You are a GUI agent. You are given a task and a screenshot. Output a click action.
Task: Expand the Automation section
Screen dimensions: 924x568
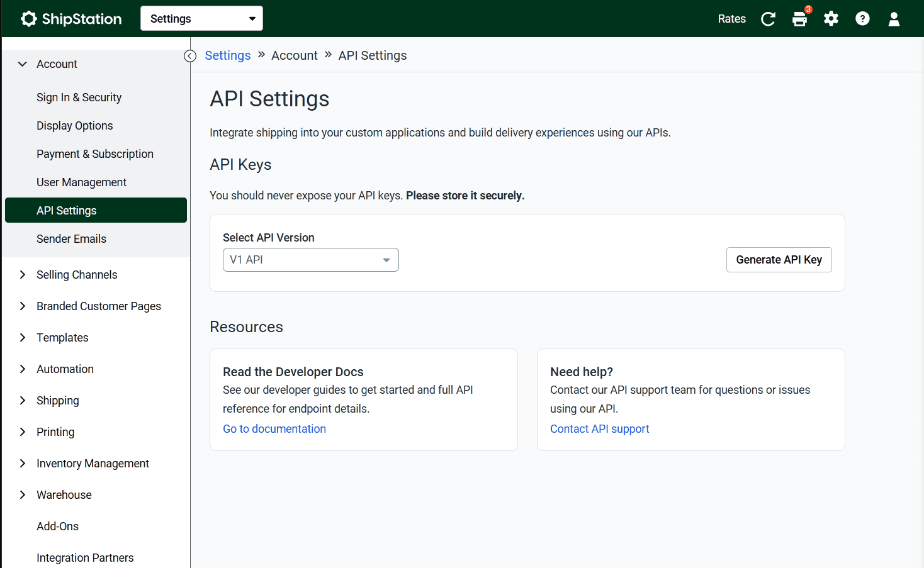[23, 369]
